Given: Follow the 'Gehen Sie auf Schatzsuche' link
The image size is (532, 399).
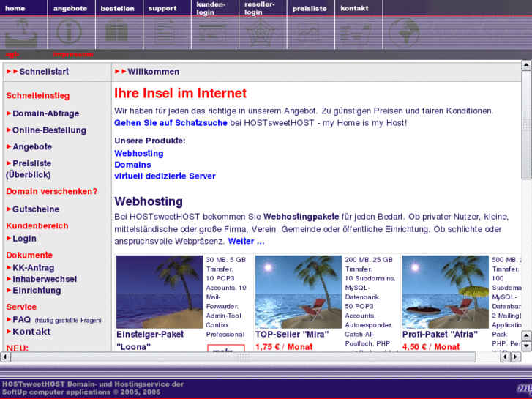Looking at the screenshot, I should pos(171,123).
